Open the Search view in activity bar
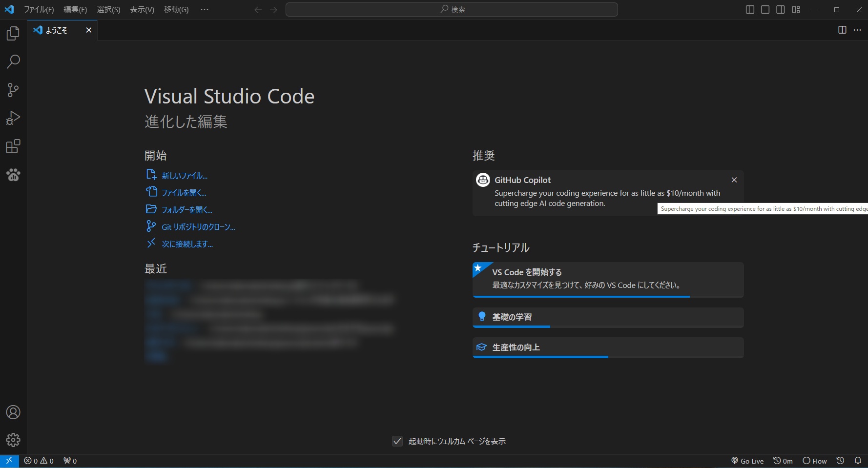The image size is (868, 468). coord(13,61)
